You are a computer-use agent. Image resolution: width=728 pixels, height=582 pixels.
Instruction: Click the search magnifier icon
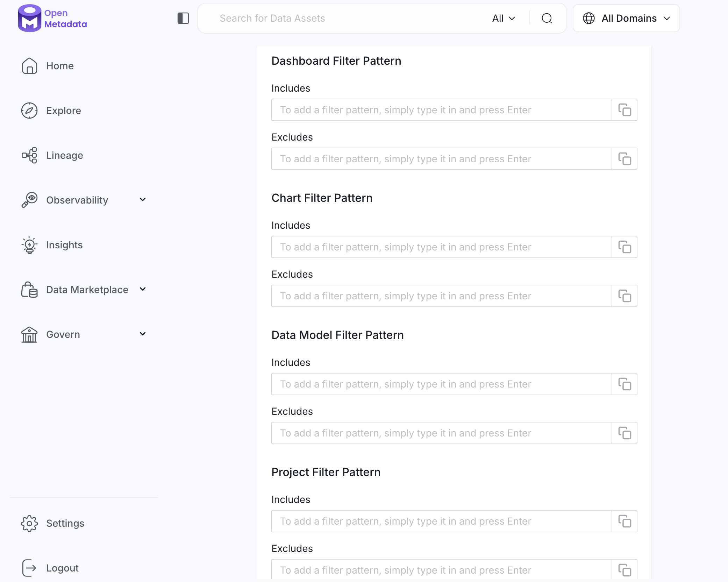(x=547, y=18)
